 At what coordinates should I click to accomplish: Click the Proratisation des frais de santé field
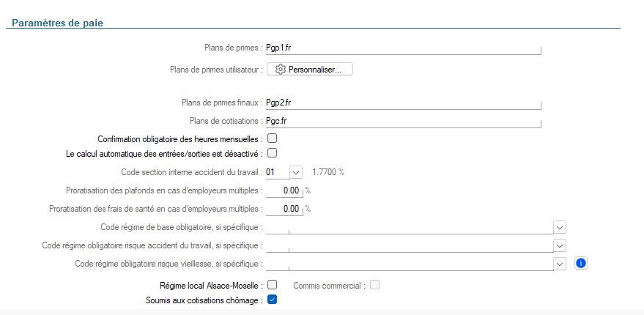284,209
